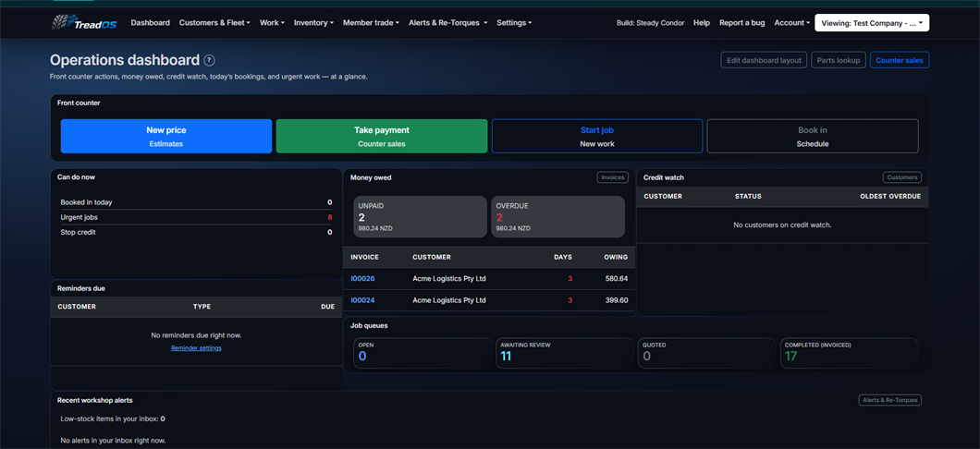
Task: Start a new job via Start job
Action: tap(597, 136)
